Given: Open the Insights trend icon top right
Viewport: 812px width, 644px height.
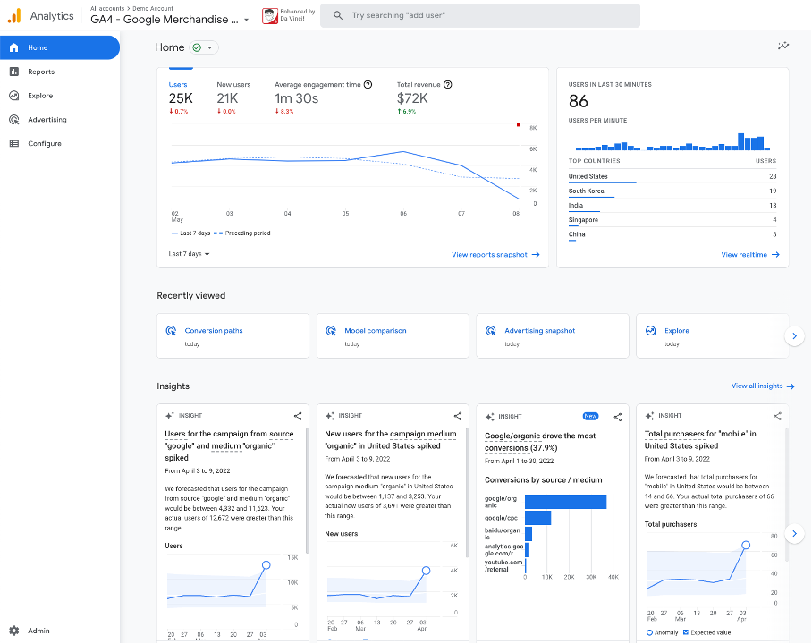Looking at the screenshot, I should [783, 46].
